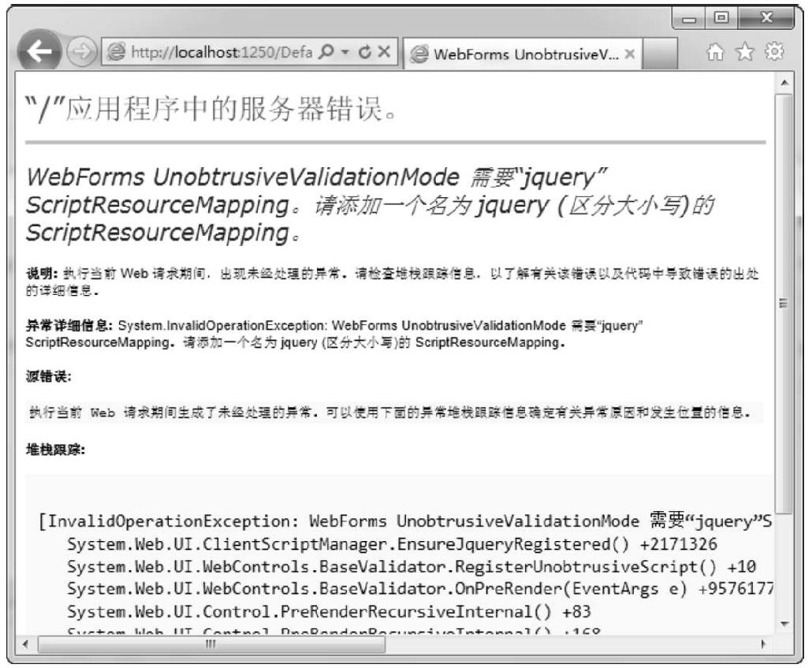812x668 pixels.
Task: Refresh the page with the reload icon
Action: (365, 52)
